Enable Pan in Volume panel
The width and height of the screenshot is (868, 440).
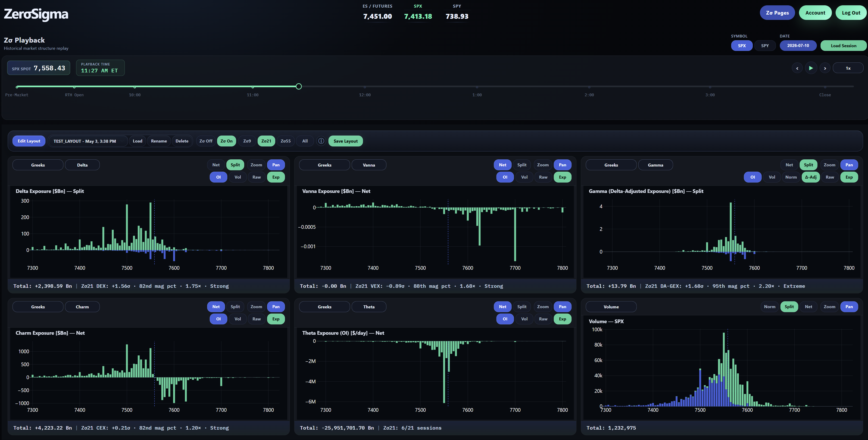pos(849,306)
